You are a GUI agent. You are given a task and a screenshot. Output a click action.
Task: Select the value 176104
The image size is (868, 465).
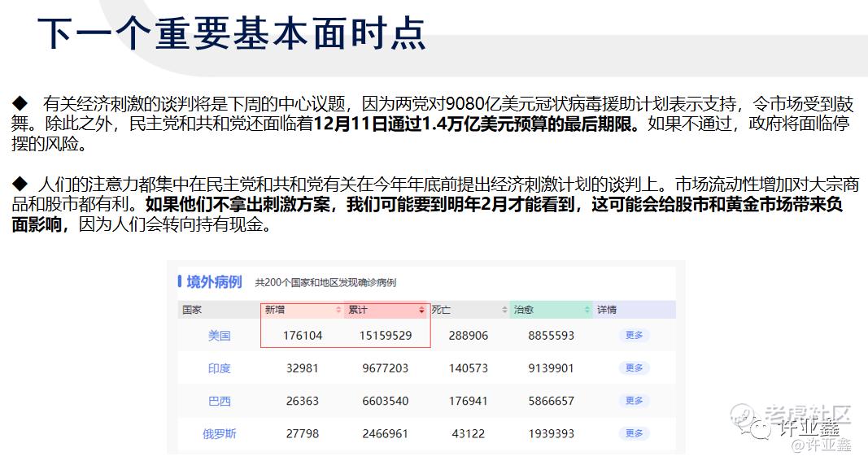303,336
